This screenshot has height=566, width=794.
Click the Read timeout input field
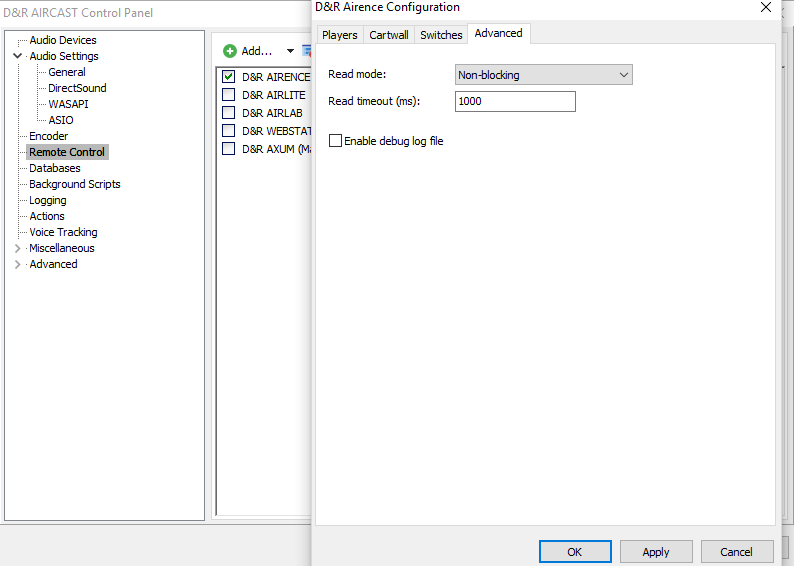pyautogui.click(x=515, y=102)
